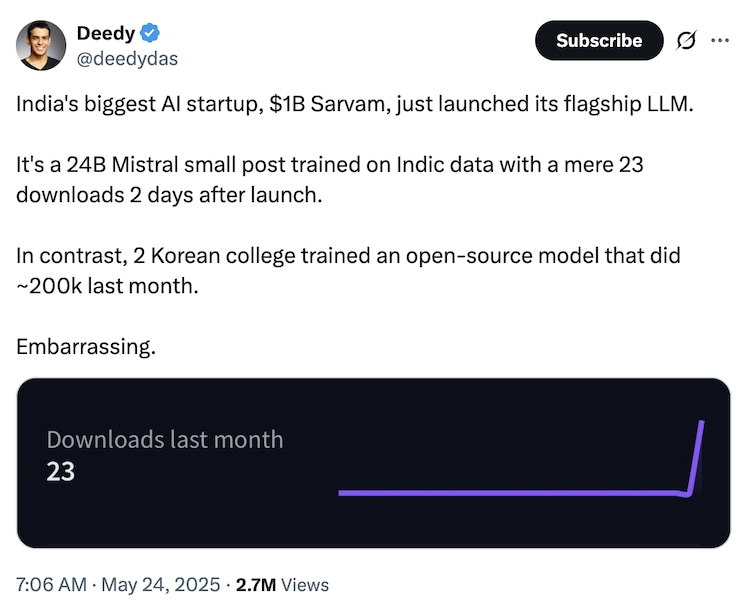Open the three-dot more options menu
The image size is (750, 607).
point(720,41)
